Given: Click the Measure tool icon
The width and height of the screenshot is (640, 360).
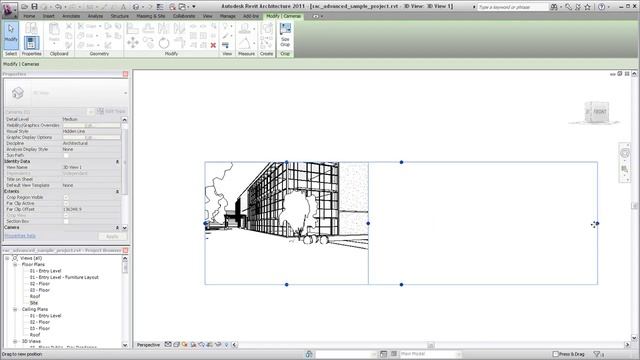Looking at the screenshot, I should click(244, 29).
